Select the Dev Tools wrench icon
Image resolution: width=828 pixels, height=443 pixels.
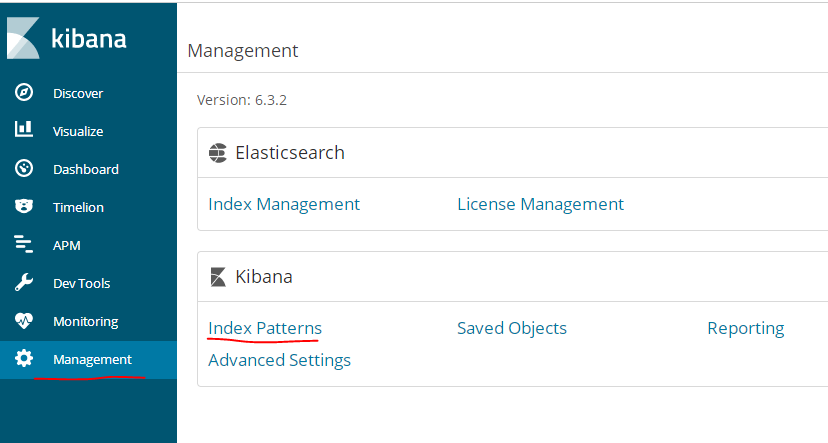click(x=24, y=282)
